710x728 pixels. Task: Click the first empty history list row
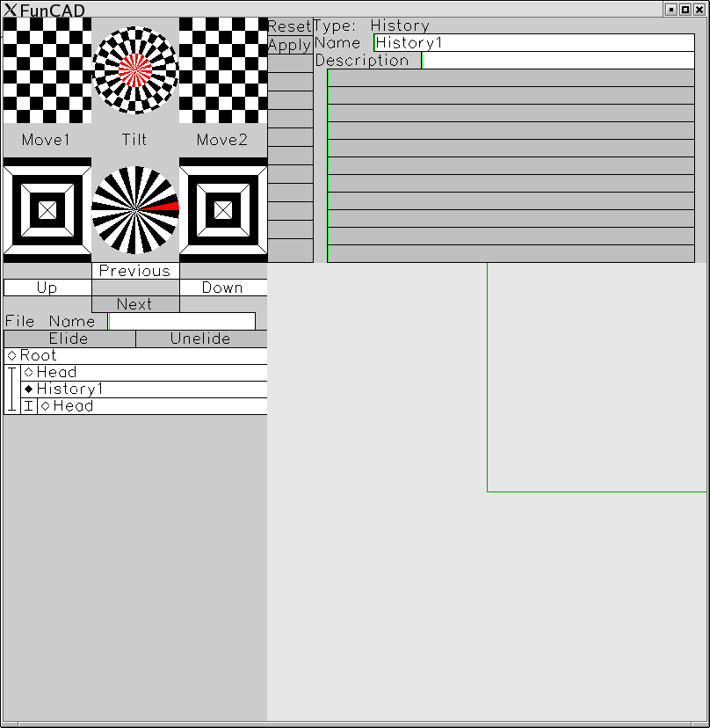click(x=511, y=78)
